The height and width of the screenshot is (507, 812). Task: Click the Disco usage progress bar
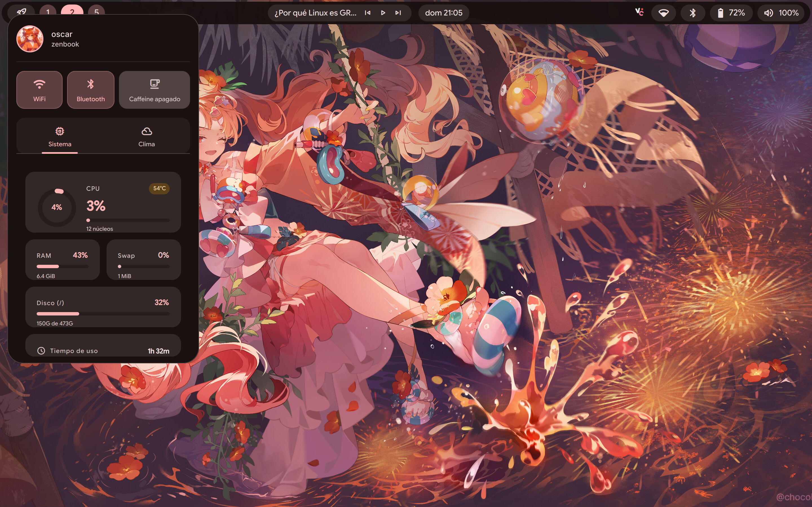click(103, 314)
